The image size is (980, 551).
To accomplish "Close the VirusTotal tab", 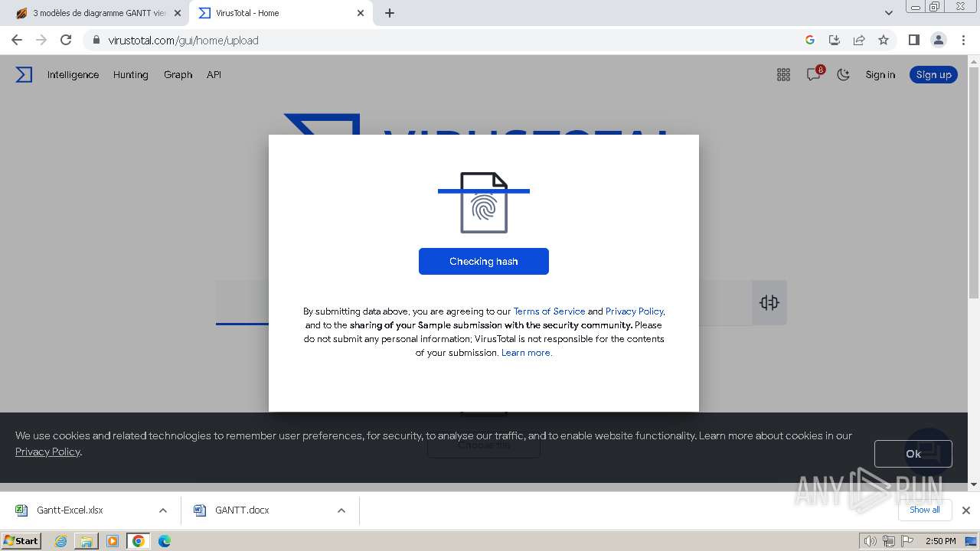I will [x=361, y=13].
